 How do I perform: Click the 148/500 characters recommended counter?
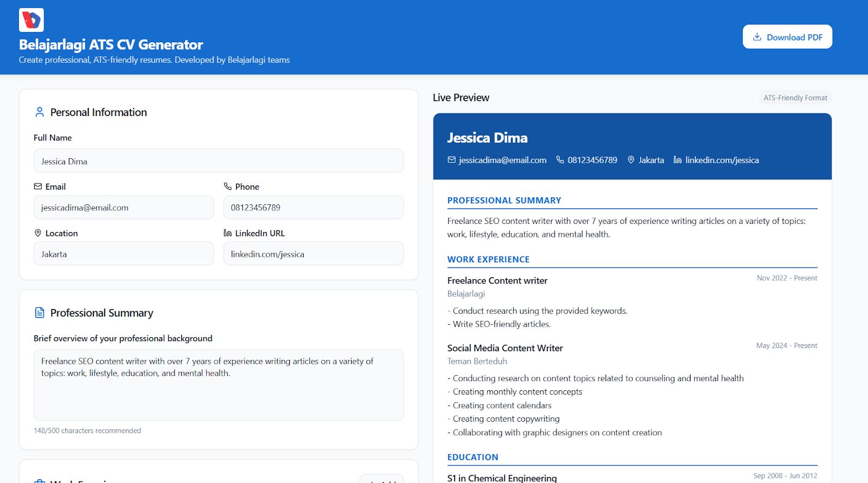(x=87, y=431)
